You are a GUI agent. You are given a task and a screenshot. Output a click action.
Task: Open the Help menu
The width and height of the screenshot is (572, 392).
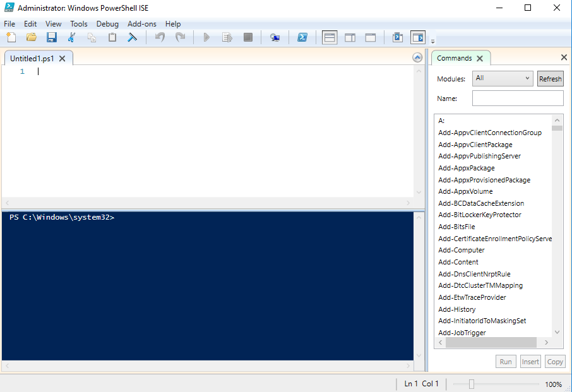click(x=173, y=24)
